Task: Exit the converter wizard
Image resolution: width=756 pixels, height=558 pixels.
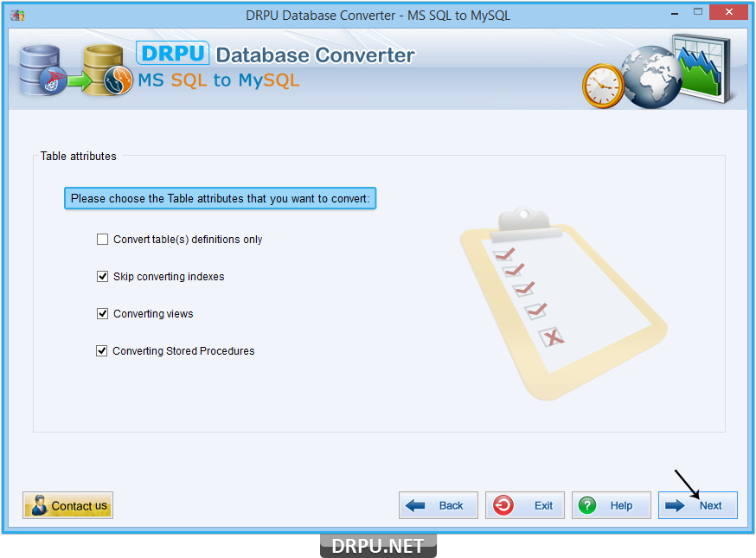Action: tap(524, 505)
